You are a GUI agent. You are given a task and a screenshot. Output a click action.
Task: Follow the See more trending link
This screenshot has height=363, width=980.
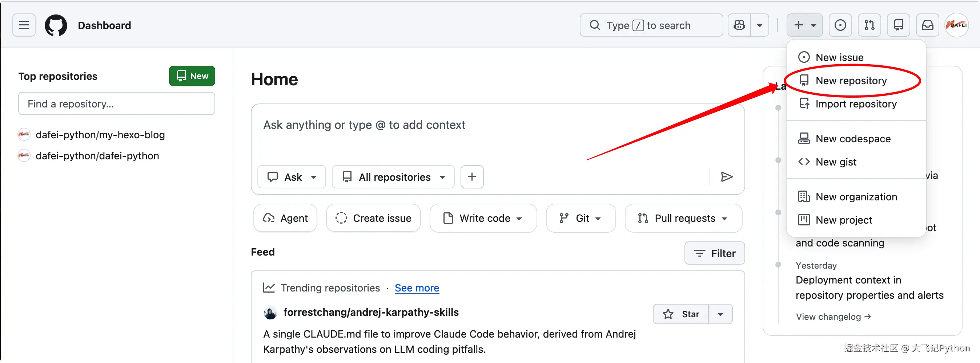(x=417, y=288)
